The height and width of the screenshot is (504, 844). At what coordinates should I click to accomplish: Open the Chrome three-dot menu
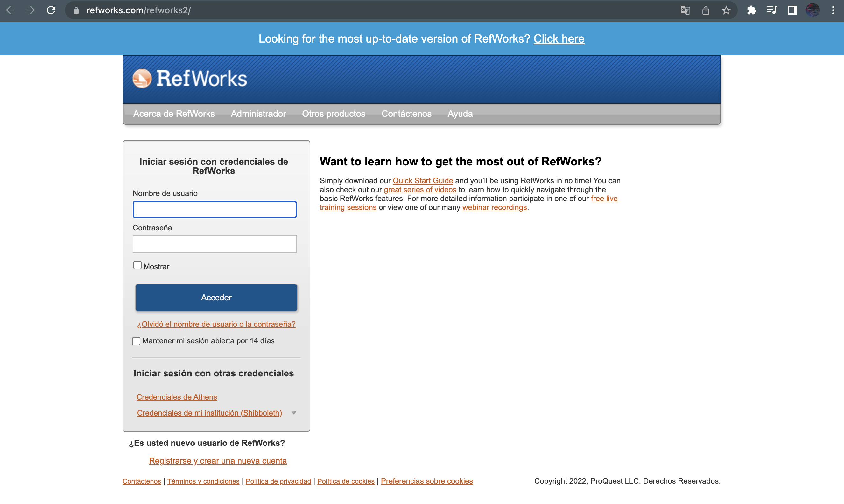833,10
